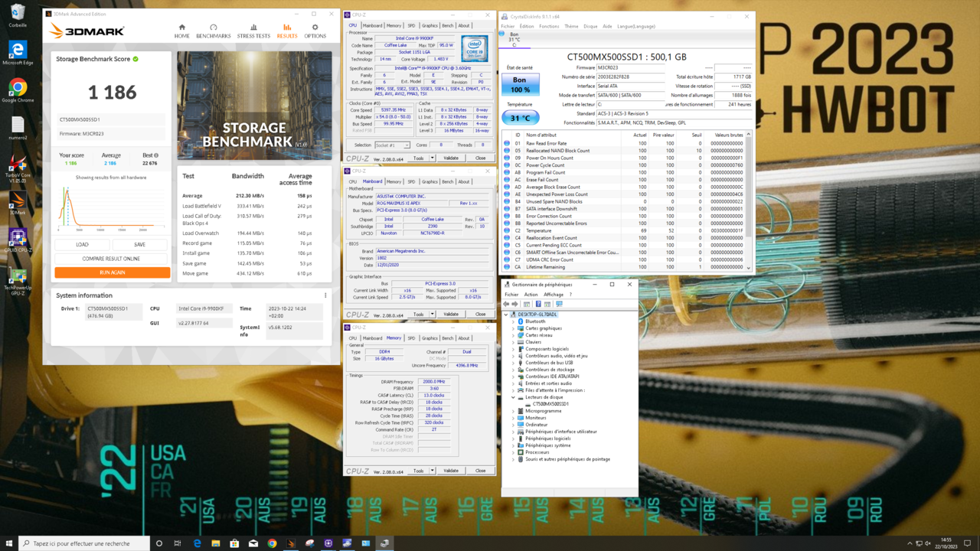
Task: Select Temperature row in SMART attribute list
Action: tap(625, 230)
